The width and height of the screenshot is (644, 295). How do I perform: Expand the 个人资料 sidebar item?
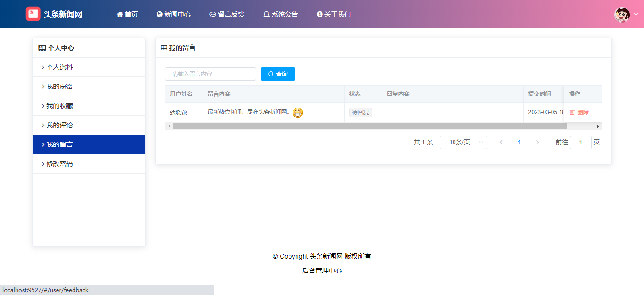(x=59, y=67)
